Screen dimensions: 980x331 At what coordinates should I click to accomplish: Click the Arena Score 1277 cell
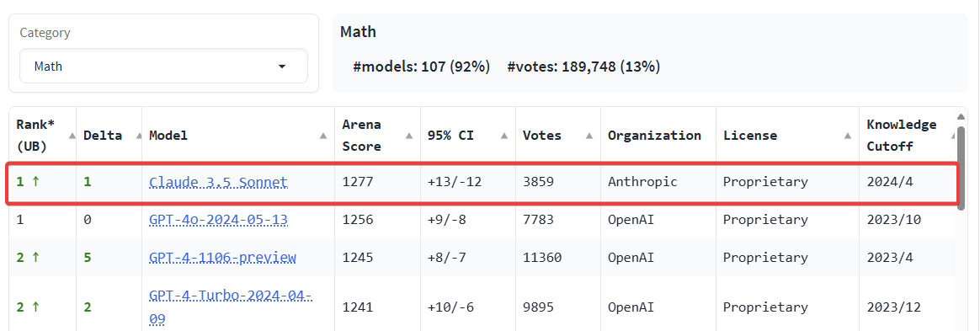click(x=358, y=182)
